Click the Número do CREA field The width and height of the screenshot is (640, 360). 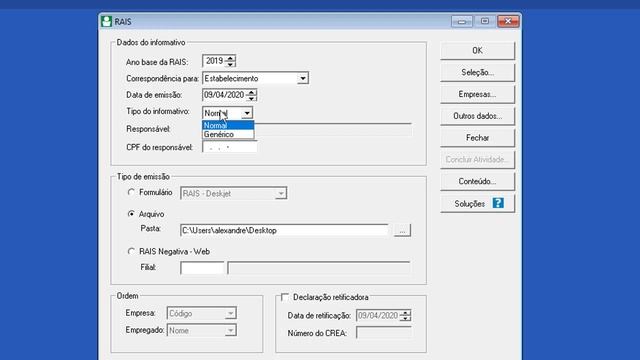384,333
